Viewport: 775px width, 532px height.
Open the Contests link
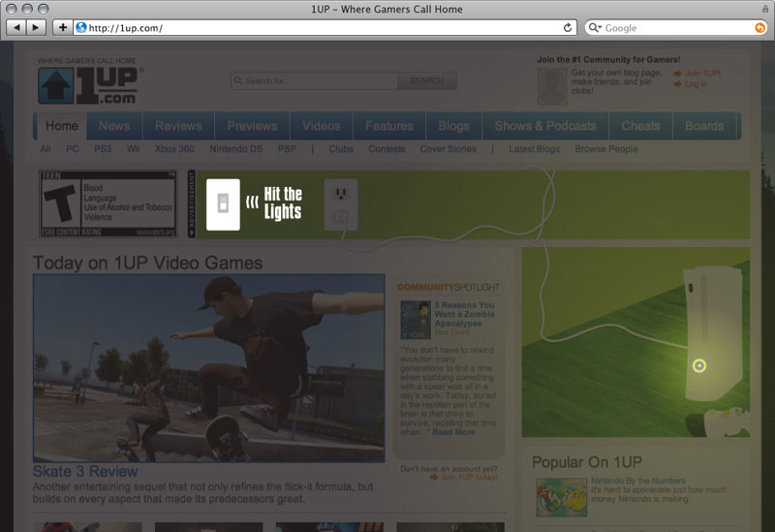(x=387, y=149)
